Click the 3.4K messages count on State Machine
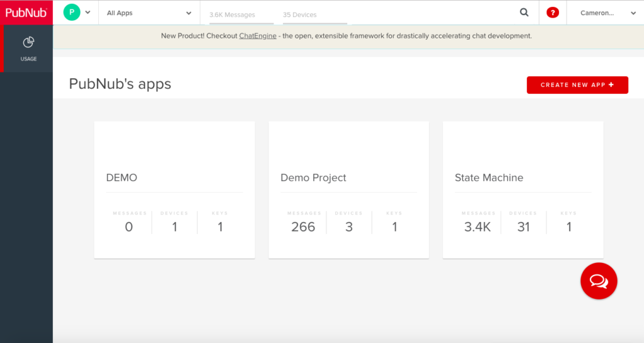Screen dimensions: 644x343 [477, 227]
